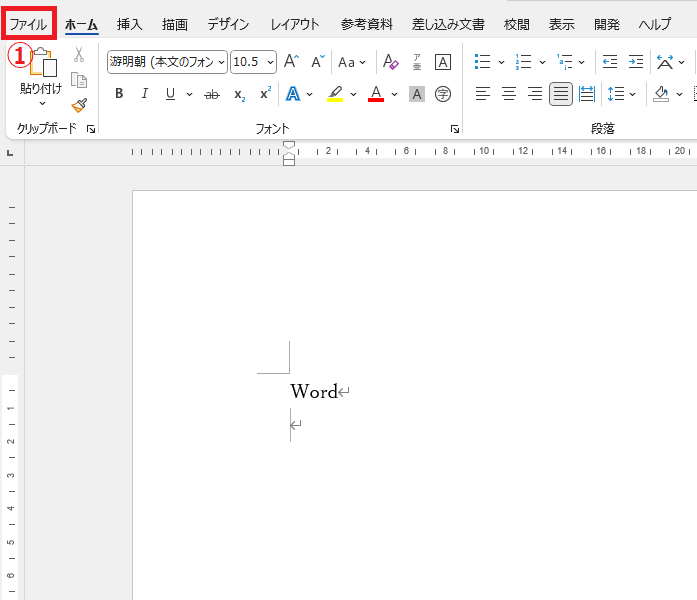
Task: Toggle underline formatting
Action: [170, 93]
